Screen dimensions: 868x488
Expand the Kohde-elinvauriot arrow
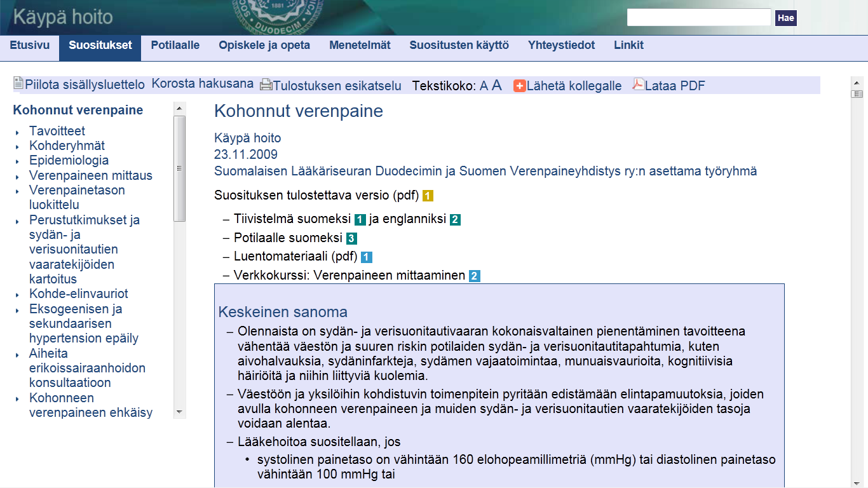[18, 295]
